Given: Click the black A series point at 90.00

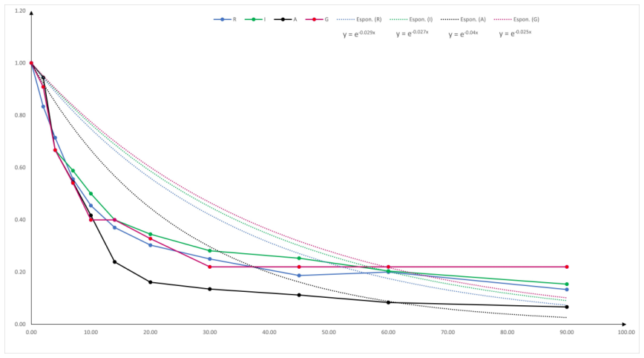Looking at the screenshot, I should tap(567, 307).
